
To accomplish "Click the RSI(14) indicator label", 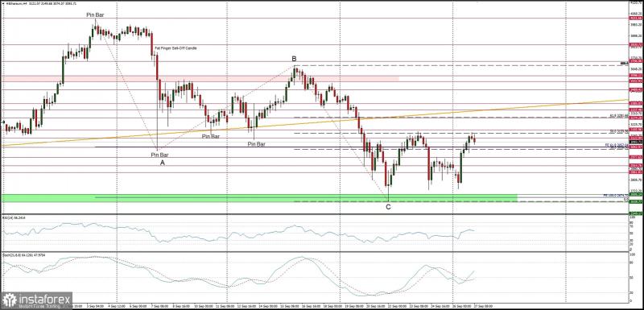I will (x=14, y=218).
